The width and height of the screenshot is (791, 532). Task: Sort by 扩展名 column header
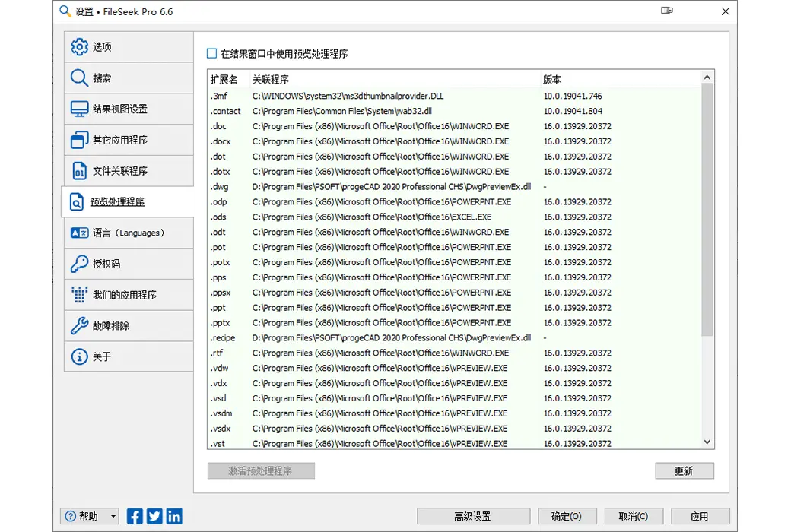(x=228, y=79)
